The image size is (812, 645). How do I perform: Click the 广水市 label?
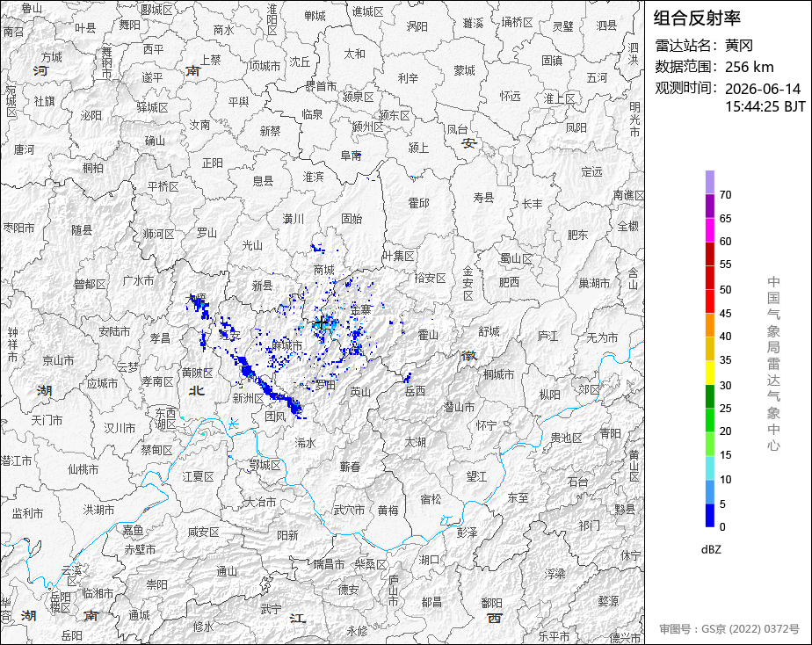138,280
